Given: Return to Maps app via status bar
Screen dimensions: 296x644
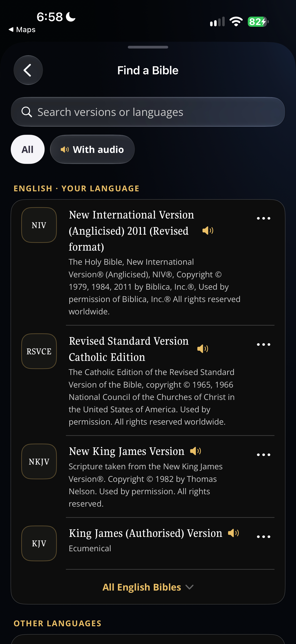Looking at the screenshot, I should point(22,29).
